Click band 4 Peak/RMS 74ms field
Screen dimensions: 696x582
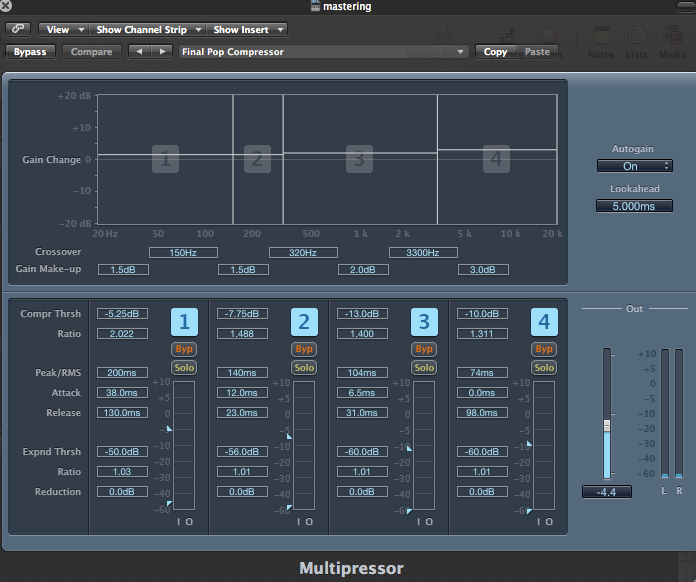[482, 372]
